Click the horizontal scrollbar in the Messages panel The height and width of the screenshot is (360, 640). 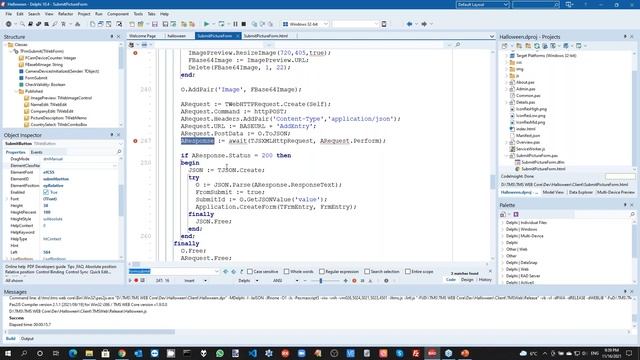click(92, 331)
